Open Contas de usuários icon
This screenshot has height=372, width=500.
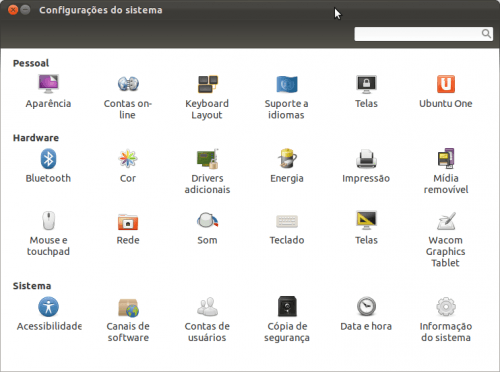click(x=207, y=307)
